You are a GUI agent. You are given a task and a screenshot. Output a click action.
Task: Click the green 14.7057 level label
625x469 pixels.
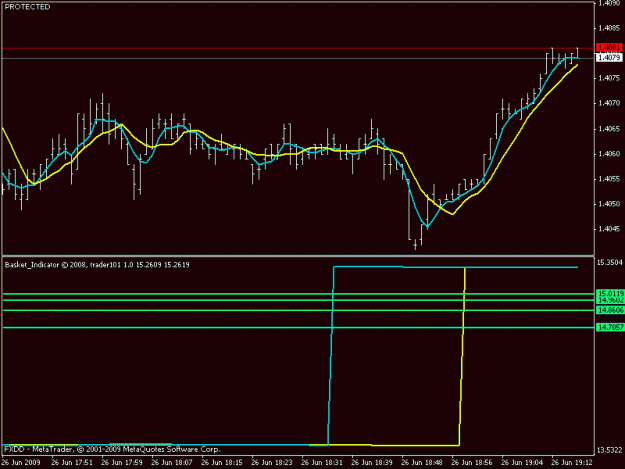610,327
